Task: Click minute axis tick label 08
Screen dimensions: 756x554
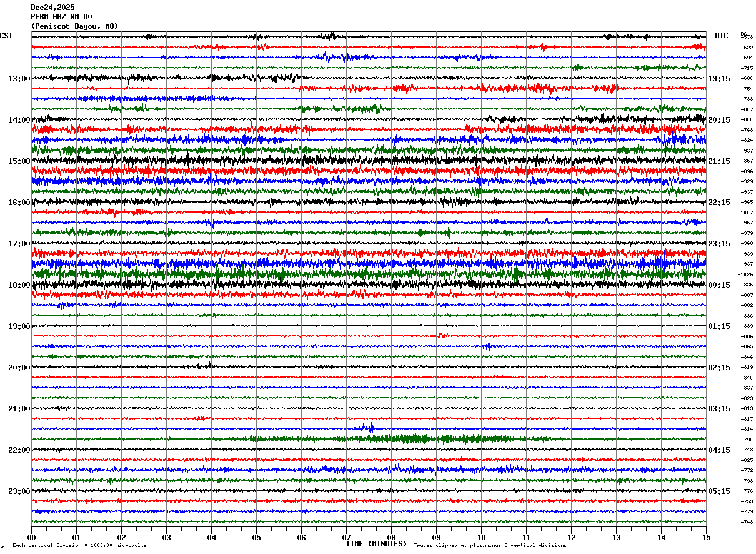Action: point(391,537)
